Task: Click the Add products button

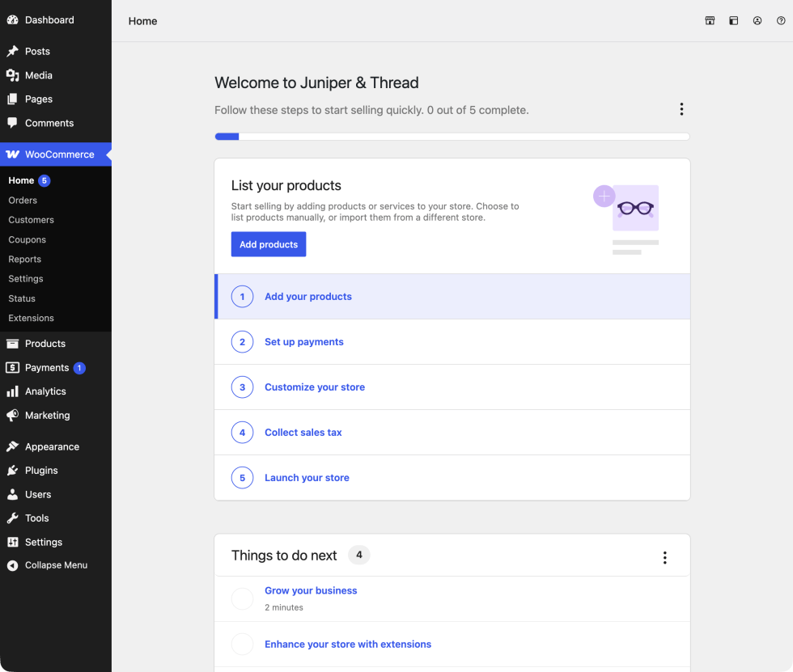Action: [269, 244]
